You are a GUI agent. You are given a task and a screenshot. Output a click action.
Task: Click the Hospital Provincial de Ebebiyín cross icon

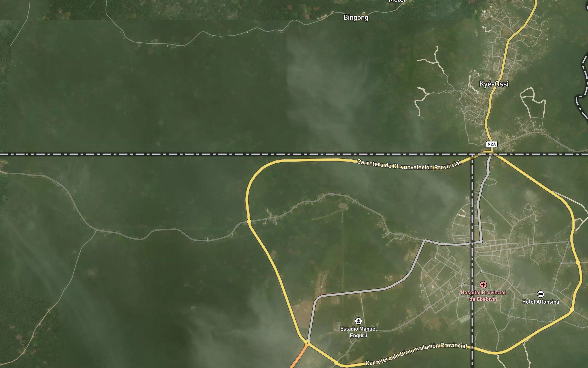pyautogui.click(x=483, y=285)
